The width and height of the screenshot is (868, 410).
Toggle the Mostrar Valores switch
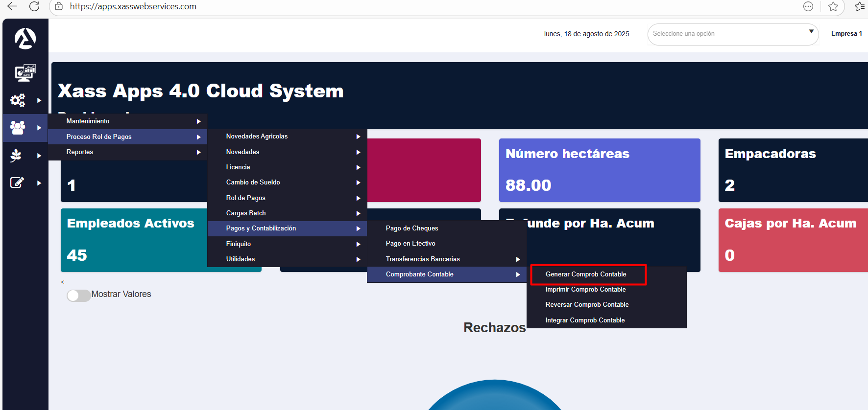coord(78,296)
